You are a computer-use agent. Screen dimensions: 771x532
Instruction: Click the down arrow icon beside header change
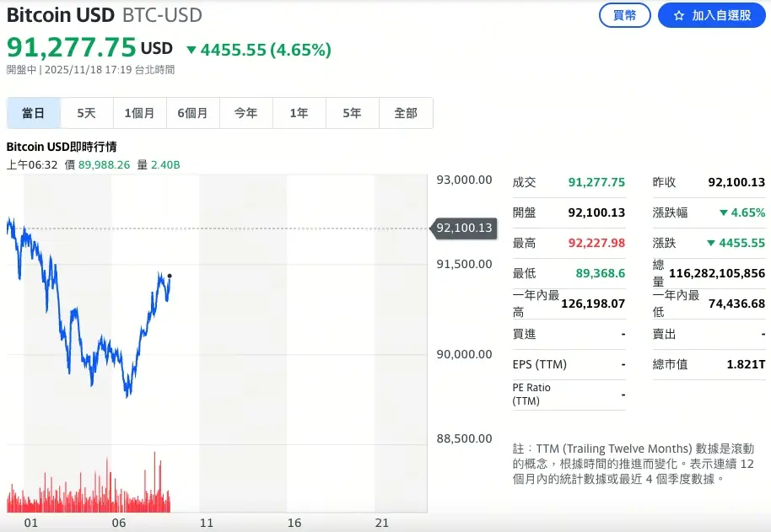tap(191, 50)
